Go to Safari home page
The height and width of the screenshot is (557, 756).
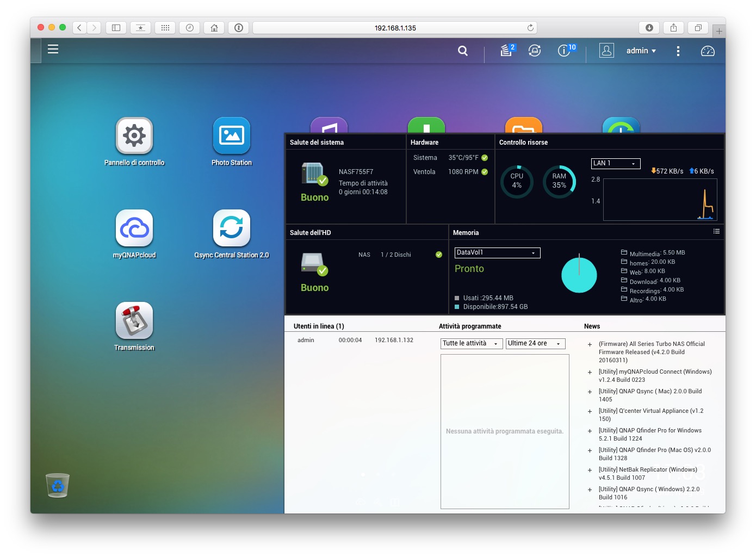214,28
